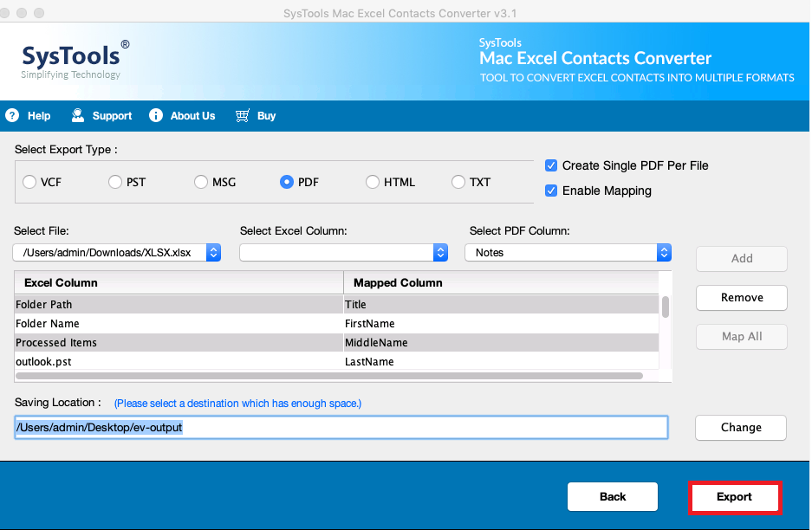The image size is (812, 530).
Task: Open the Support menu item
Action: click(x=112, y=116)
